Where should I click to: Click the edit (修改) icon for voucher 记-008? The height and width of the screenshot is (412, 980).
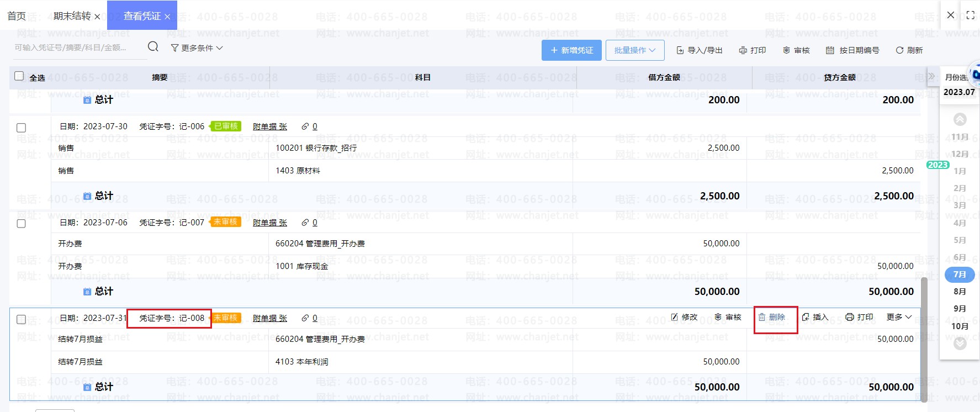point(674,317)
